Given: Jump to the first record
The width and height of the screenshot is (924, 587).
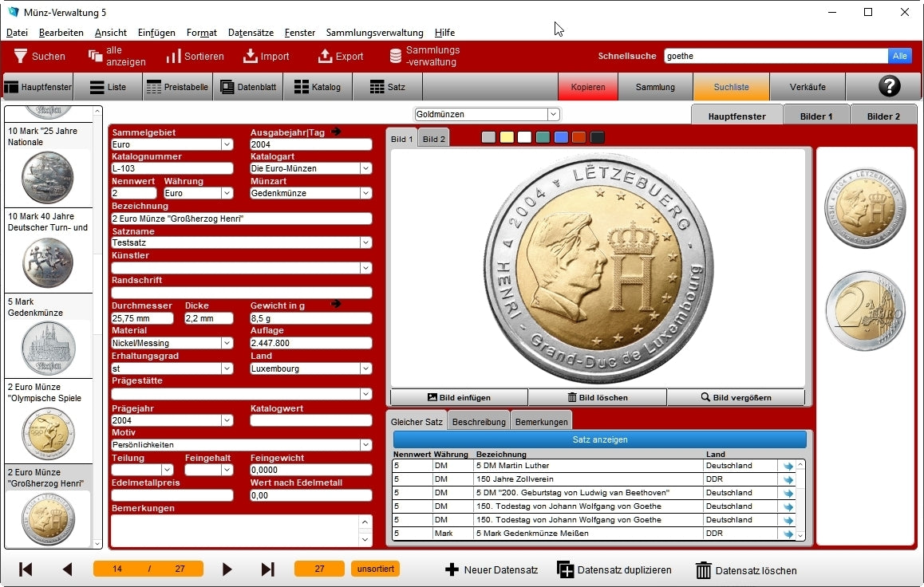Looking at the screenshot, I should 26,569.
